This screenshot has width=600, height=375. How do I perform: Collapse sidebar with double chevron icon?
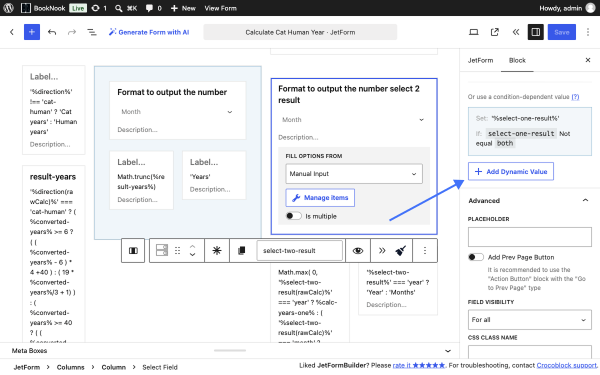coord(515,32)
